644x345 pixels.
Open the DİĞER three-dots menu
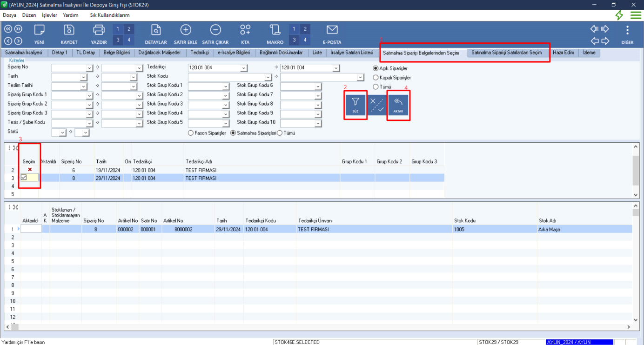[x=627, y=34]
